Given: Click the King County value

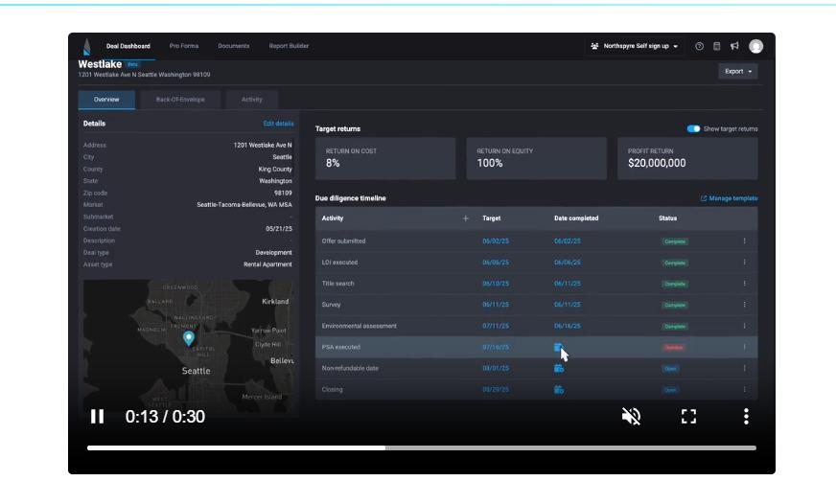Looking at the screenshot, I should coord(275,170).
